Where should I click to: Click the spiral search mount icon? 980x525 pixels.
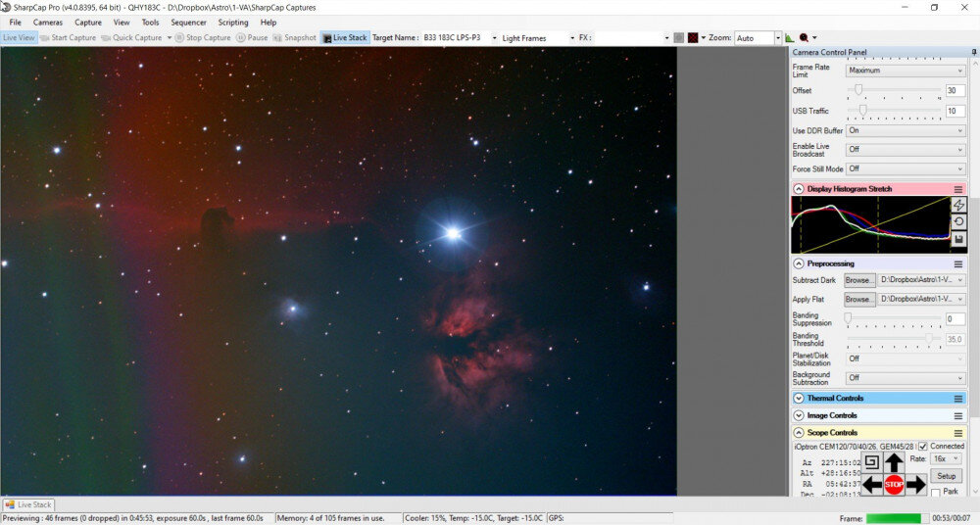coord(872,462)
